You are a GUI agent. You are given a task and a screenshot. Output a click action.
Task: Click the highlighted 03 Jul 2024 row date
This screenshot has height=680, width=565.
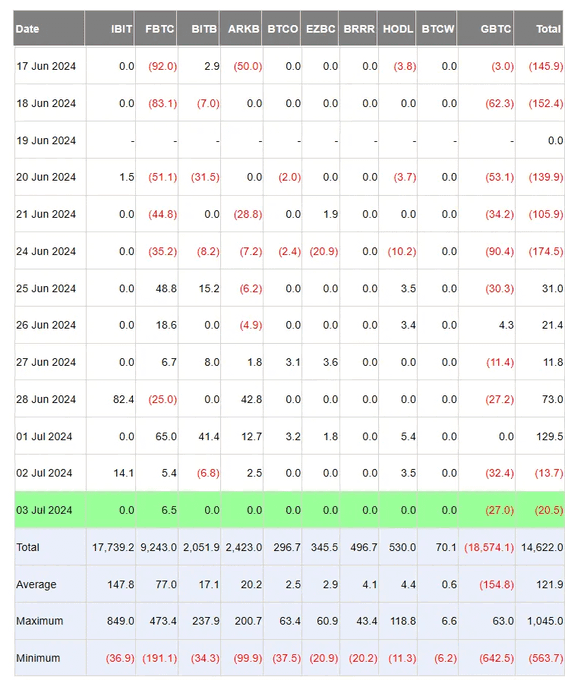(44, 510)
